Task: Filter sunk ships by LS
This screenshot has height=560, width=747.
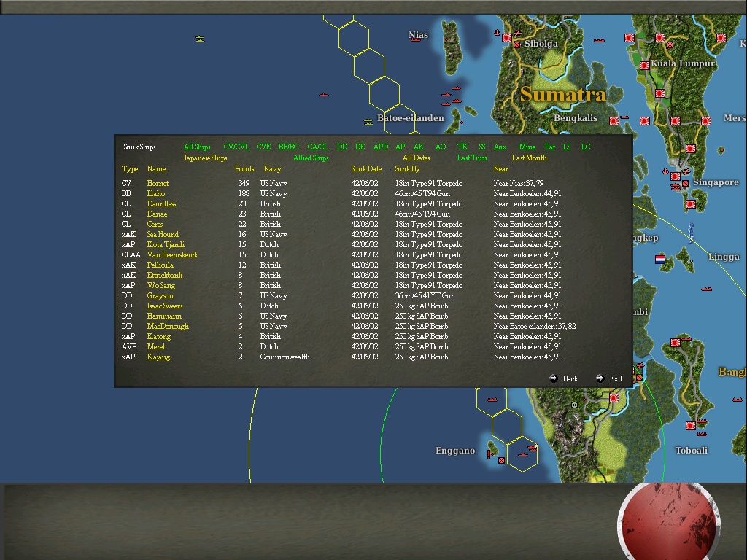Action: 566,147
